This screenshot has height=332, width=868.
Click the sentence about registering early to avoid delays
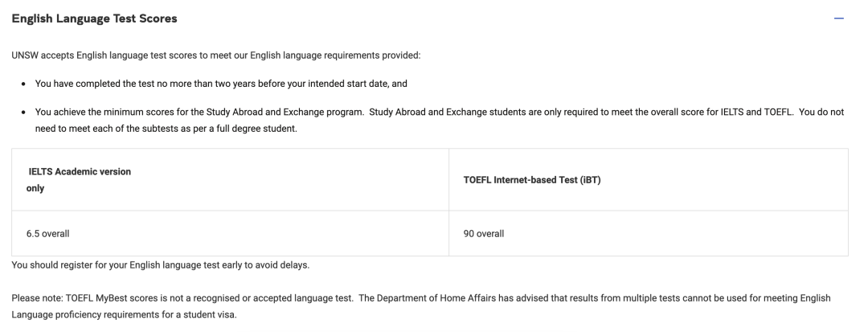click(x=161, y=265)
